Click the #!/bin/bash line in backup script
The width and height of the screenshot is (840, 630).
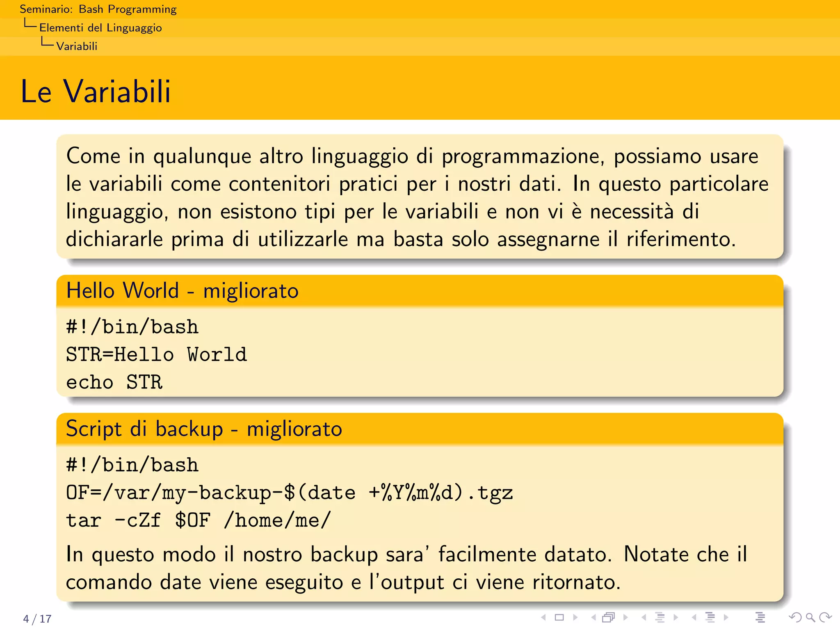click(x=132, y=465)
